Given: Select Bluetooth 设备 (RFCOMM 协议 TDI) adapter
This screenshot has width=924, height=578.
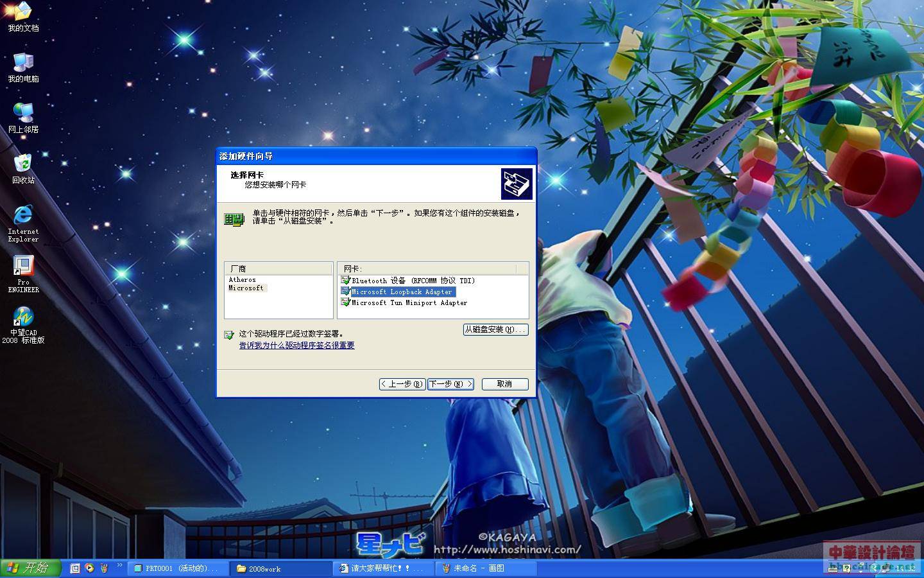Looking at the screenshot, I should pyautogui.click(x=413, y=281).
